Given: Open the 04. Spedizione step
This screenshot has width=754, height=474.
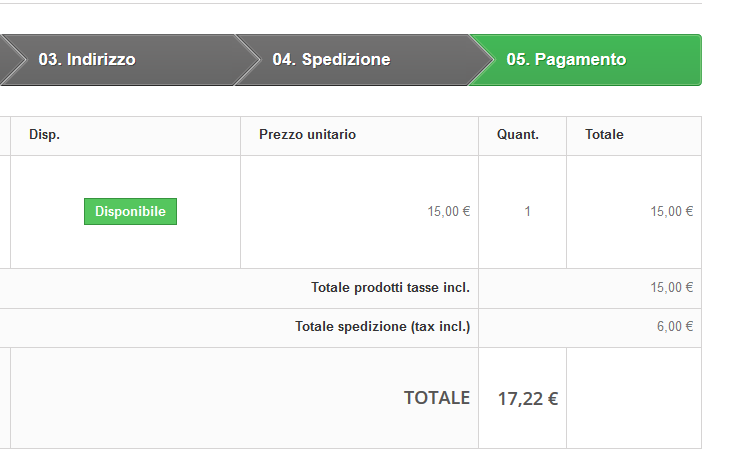Looking at the screenshot, I should point(331,60).
